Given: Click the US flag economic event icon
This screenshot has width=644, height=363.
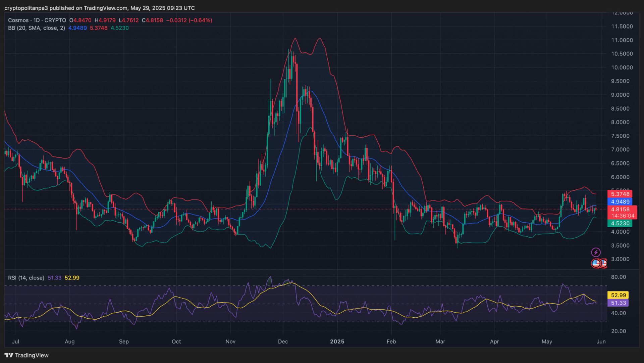Looking at the screenshot, I should point(596,264).
